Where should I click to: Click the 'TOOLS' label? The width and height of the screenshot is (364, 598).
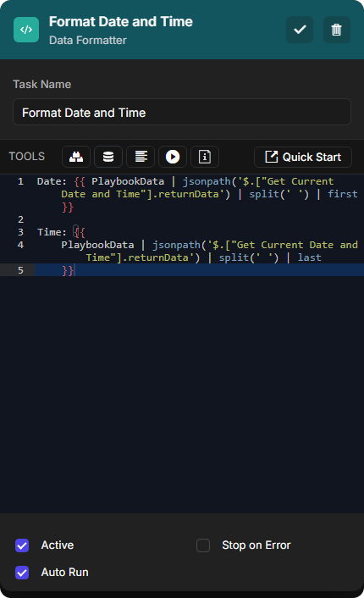pyautogui.click(x=27, y=157)
